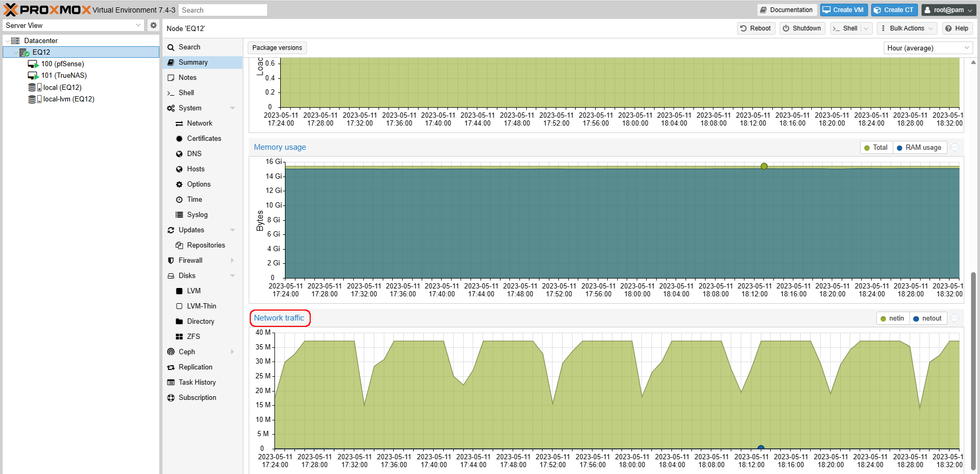The image size is (980, 474).
Task: Select the Datacenter tree node
Action: click(x=40, y=40)
